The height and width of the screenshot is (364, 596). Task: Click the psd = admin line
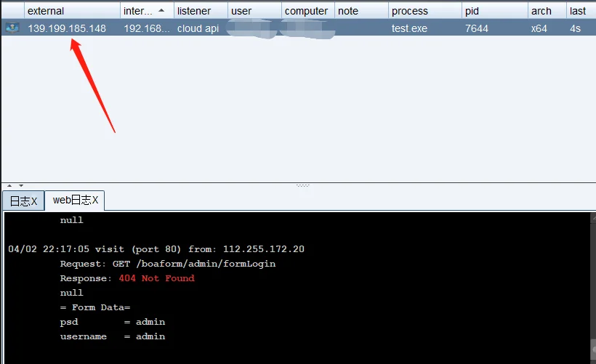tap(113, 322)
